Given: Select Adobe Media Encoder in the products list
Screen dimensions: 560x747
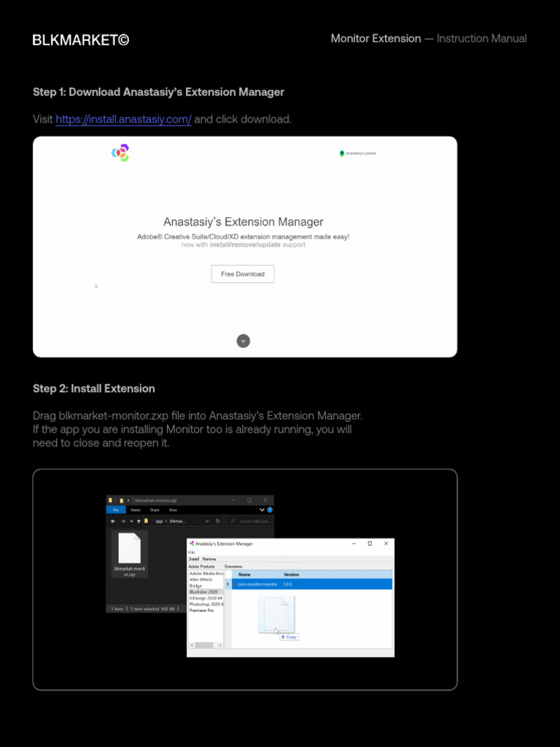Looking at the screenshot, I should click(206, 573).
